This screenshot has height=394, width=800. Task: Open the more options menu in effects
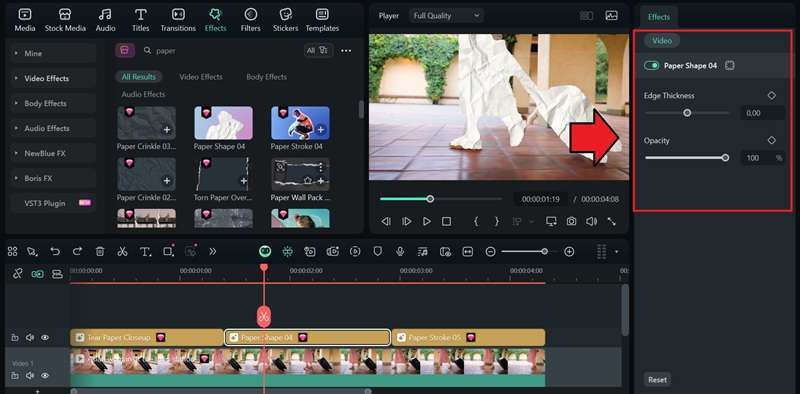(x=346, y=51)
